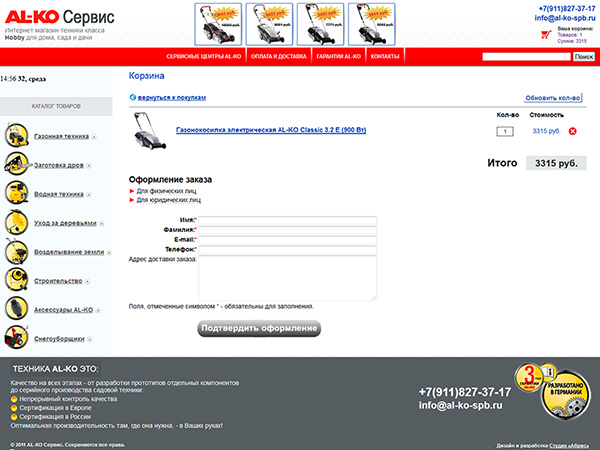Image resolution: width=600 pixels, height=450 pixels.
Task: Remove lawnmower from cart with red X
Action: [572, 131]
